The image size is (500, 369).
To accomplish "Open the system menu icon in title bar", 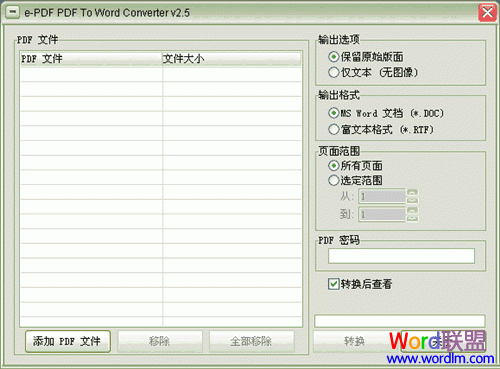I will 12,13.
